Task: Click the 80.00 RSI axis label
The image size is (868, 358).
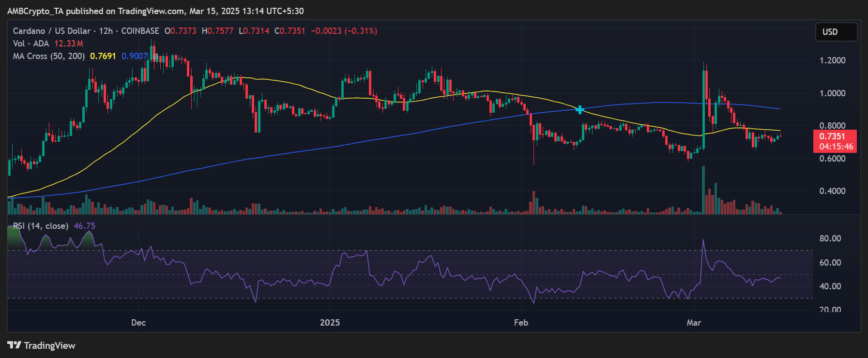Action: pyautogui.click(x=830, y=239)
